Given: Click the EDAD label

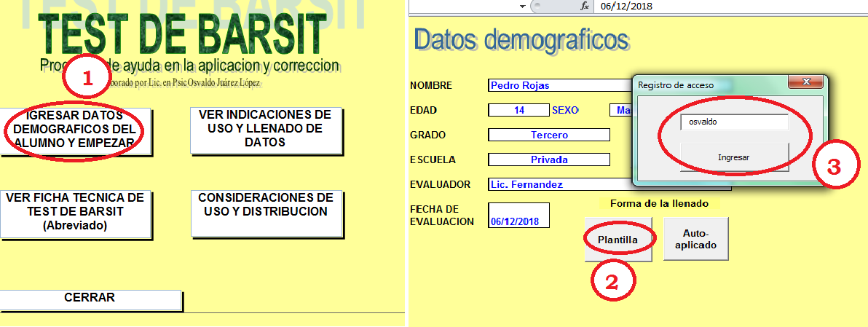Looking at the screenshot, I should tap(424, 110).
